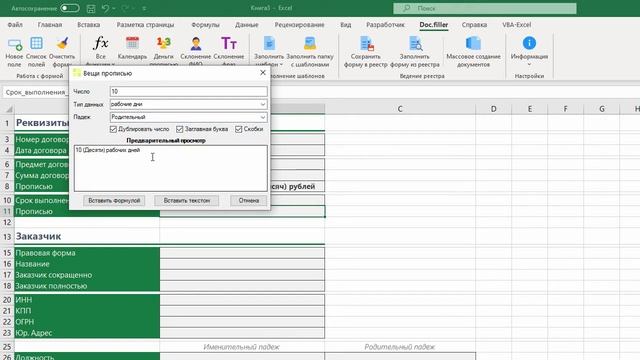Click the Undo arrow
This screenshot has height=360, width=640.
(105, 8)
